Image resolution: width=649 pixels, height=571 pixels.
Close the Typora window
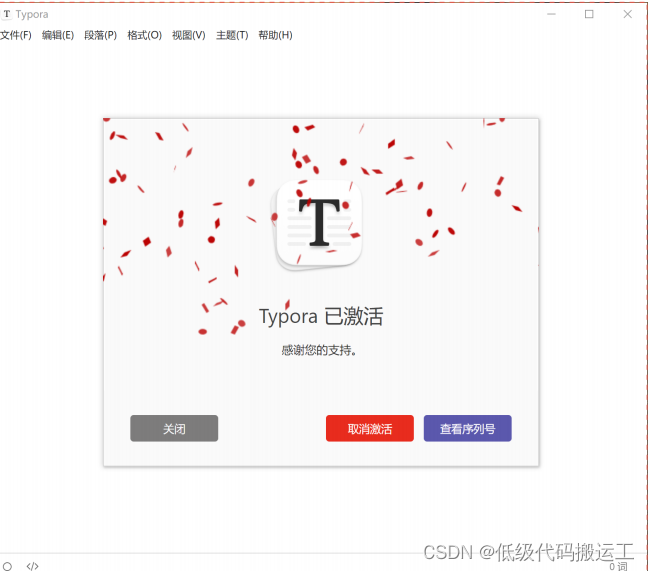[x=627, y=14]
